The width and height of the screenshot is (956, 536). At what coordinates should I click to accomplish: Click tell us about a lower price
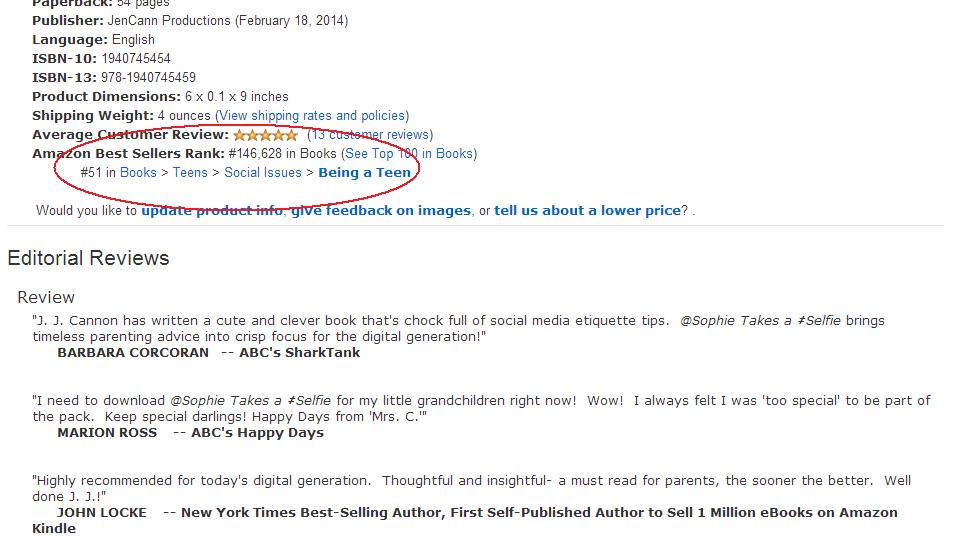click(587, 211)
